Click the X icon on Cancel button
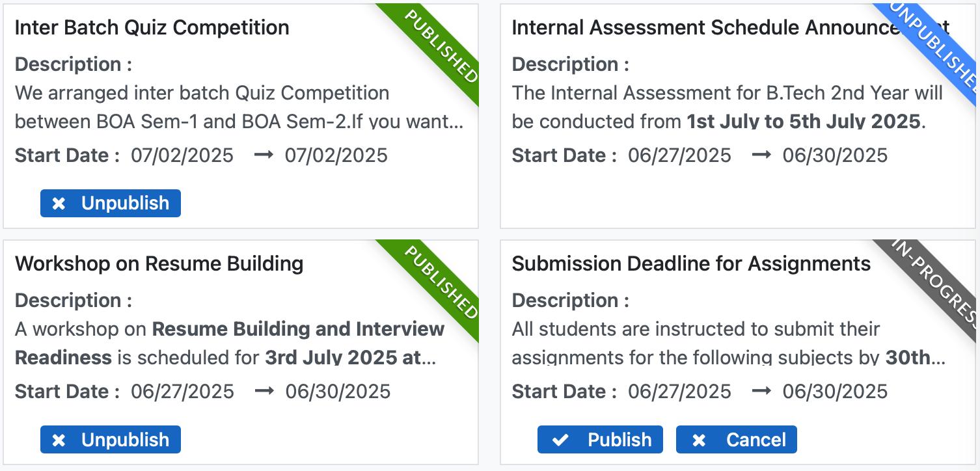The image size is (980, 471). 699,440
